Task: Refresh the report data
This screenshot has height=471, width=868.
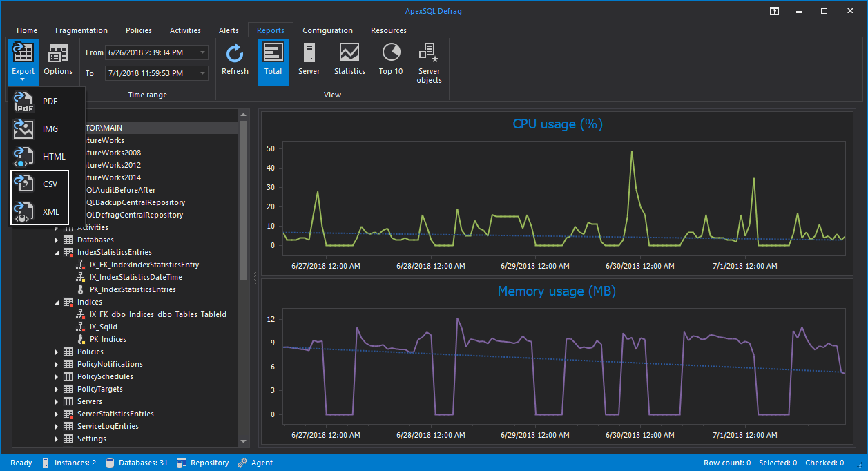Action: click(x=235, y=60)
